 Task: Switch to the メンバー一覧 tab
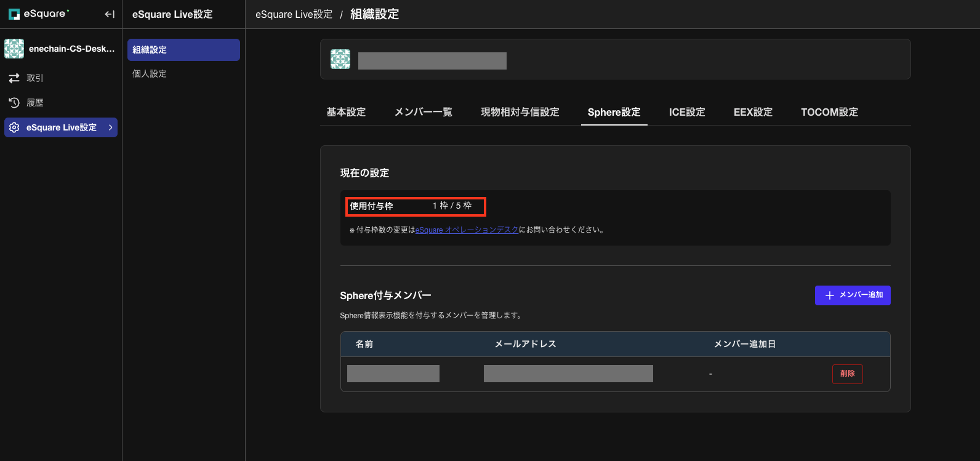[424, 112]
